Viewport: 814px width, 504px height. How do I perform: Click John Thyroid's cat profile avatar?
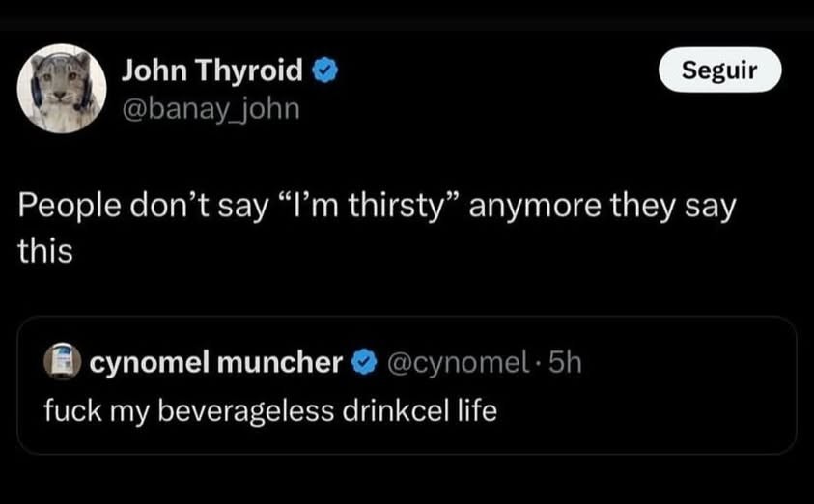(62, 88)
